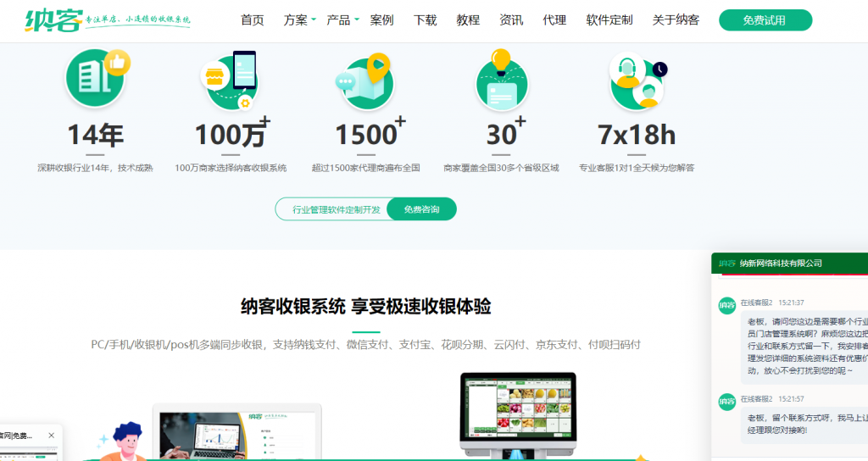Click the POS cash register machine image
Screen dimensions: 868x461
518,415
